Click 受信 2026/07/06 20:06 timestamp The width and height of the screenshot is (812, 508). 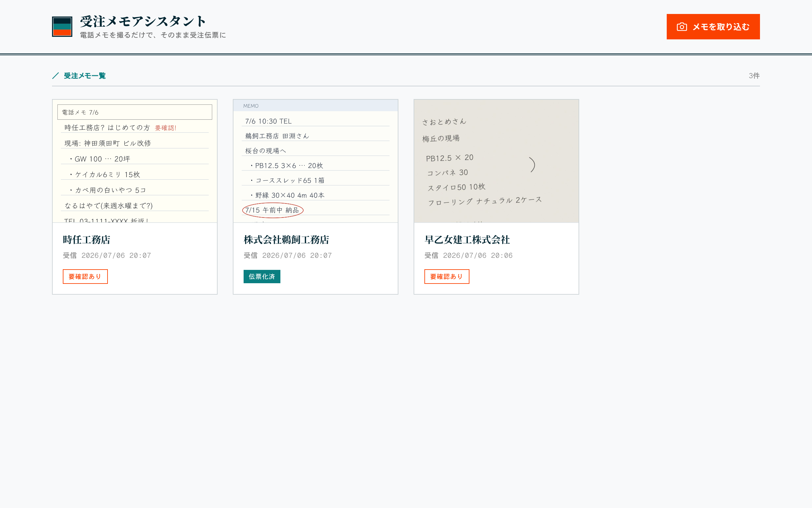468,255
